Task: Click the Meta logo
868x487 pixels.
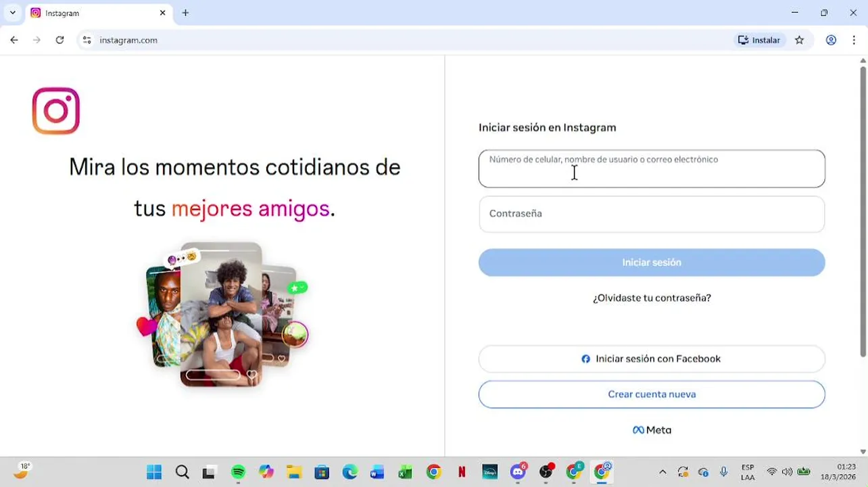Action: pyautogui.click(x=652, y=430)
